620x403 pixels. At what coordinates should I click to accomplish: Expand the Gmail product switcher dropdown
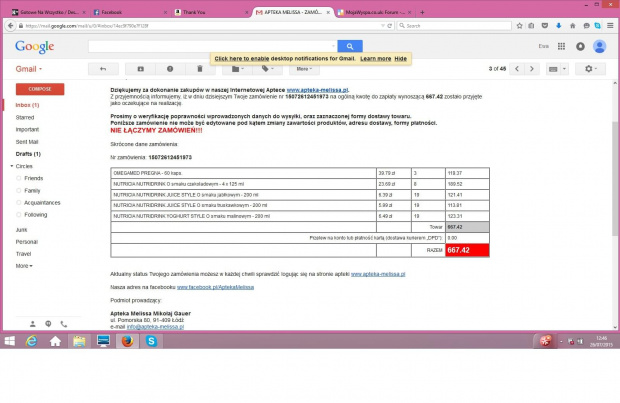click(28, 69)
